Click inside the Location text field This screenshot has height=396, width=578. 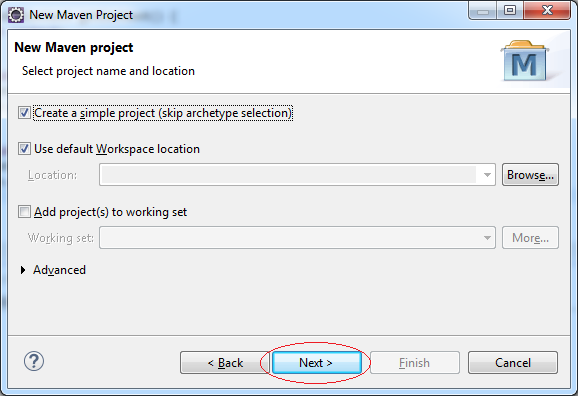(x=289, y=175)
